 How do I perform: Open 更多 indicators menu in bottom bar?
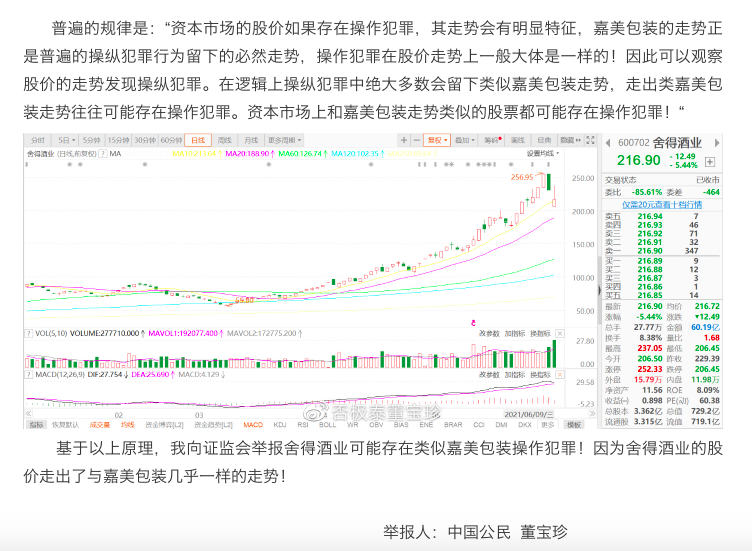point(547,425)
